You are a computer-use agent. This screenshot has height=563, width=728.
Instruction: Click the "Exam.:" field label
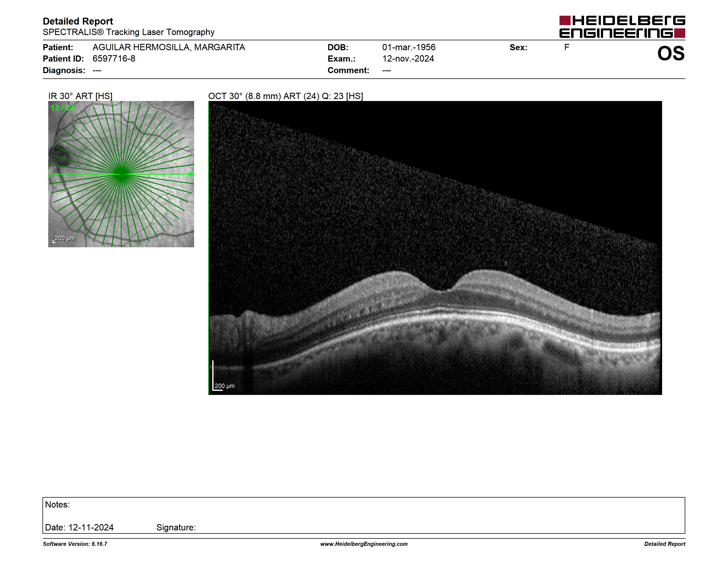342,59
